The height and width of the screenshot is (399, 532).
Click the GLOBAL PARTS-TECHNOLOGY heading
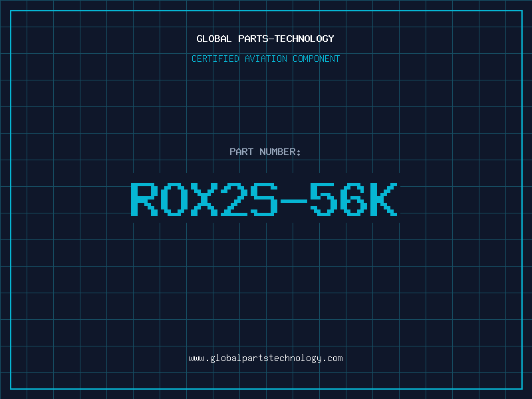point(265,39)
